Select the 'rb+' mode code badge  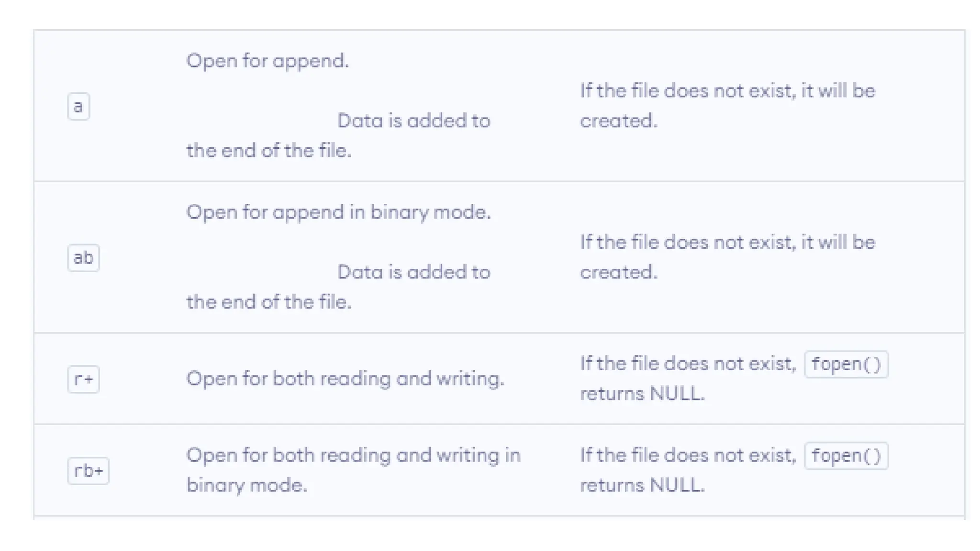[x=88, y=471]
